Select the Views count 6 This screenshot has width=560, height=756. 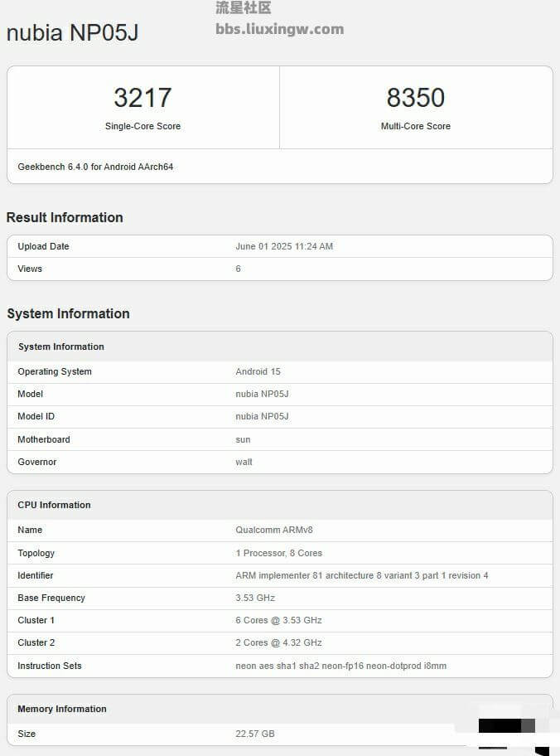click(x=238, y=269)
